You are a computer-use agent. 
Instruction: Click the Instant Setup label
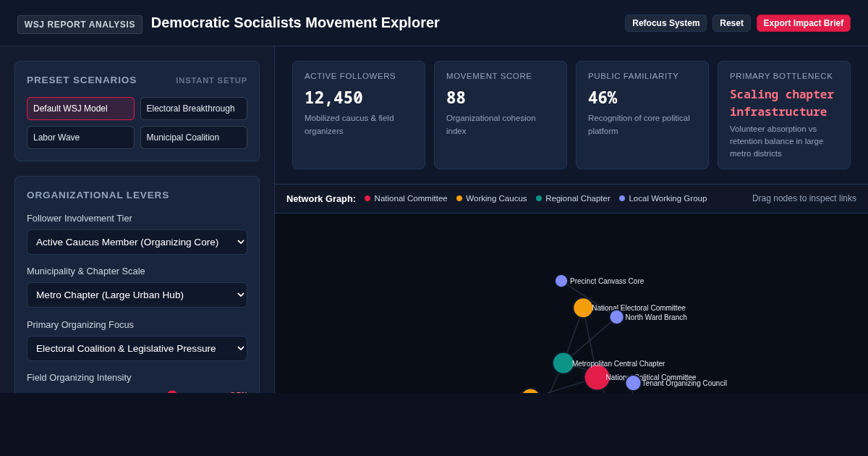pos(211,80)
